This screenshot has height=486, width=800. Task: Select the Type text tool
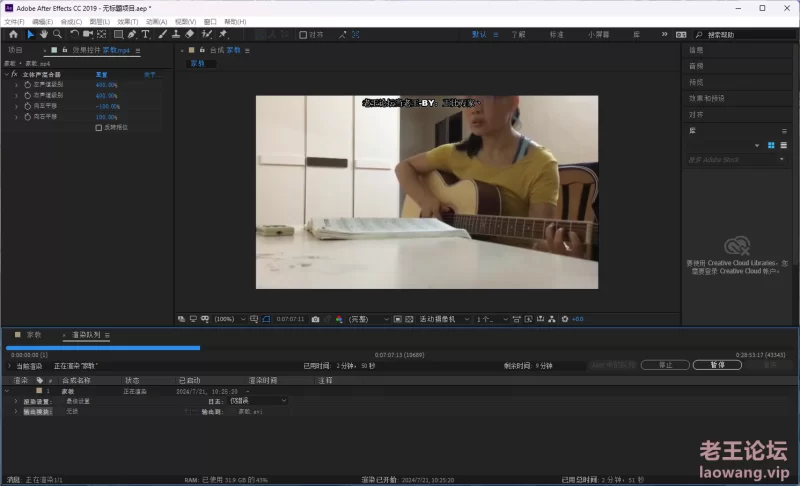146,34
